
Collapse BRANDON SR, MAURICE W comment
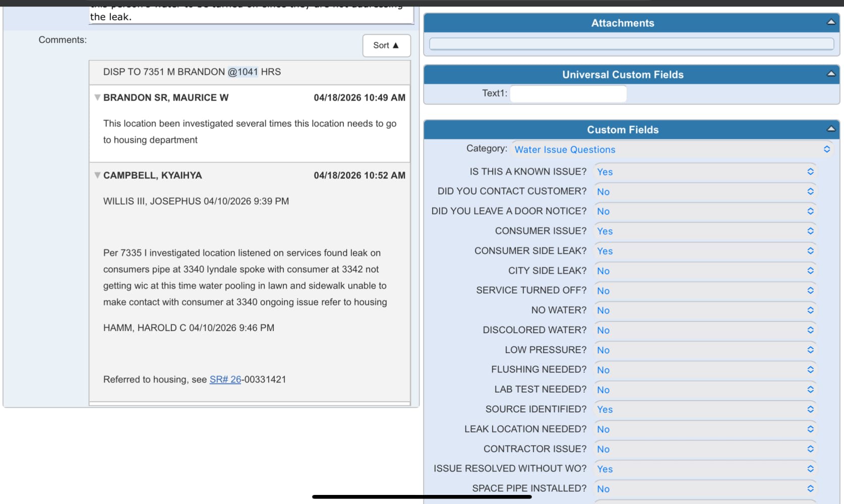(97, 97)
